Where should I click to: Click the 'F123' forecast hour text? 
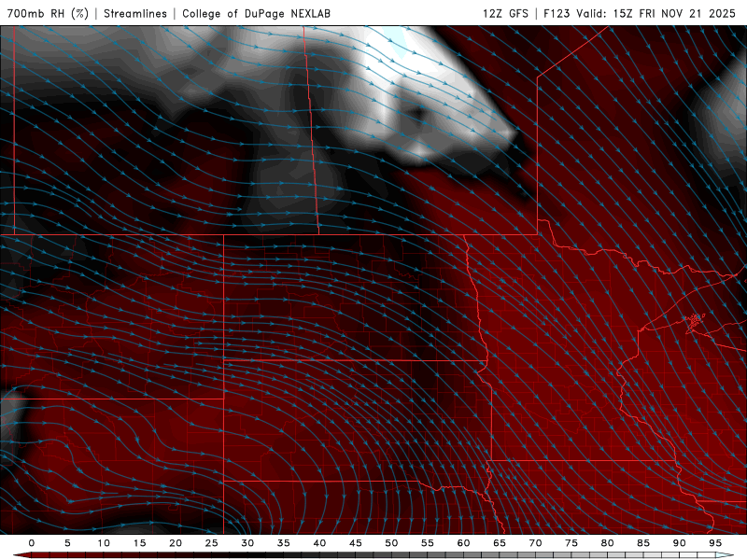557,13
